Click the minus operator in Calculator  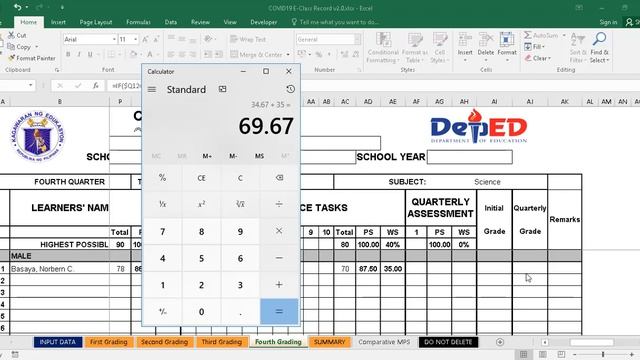(279, 258)
